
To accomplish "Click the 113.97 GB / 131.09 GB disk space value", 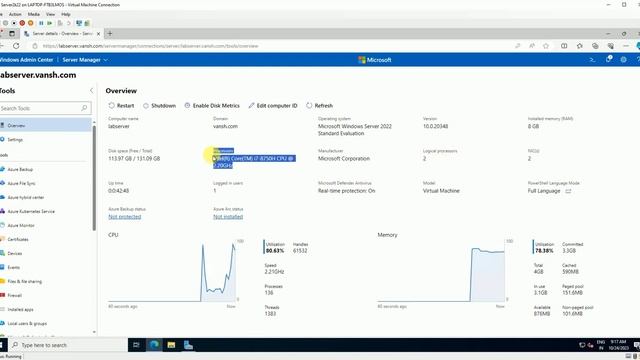I will (134, 158).
